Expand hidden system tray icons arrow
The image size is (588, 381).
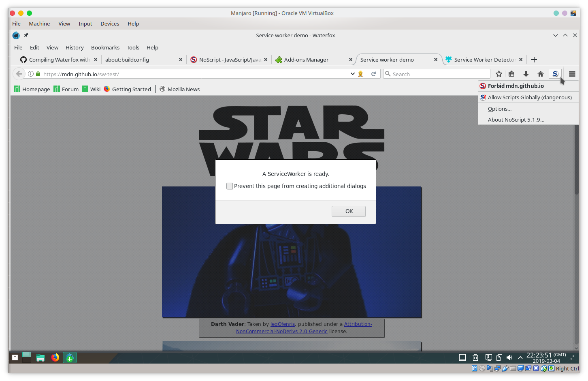pos(520,357)
